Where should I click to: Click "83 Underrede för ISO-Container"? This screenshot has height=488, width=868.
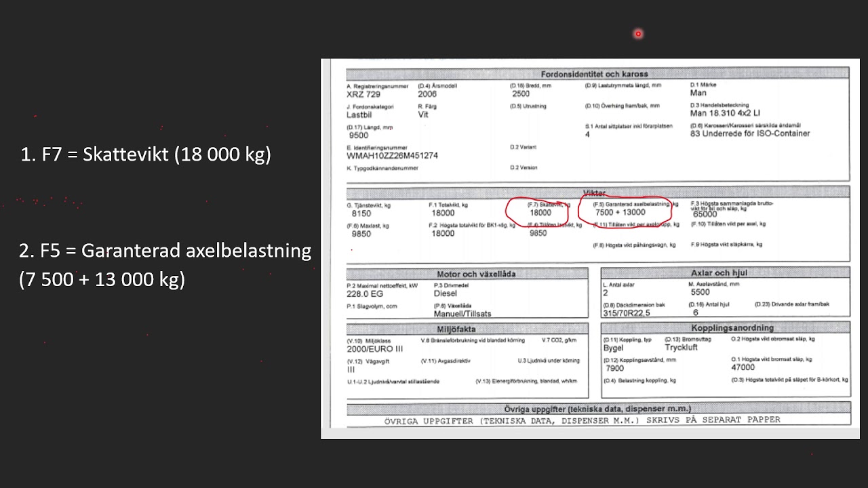pos(750,134)
